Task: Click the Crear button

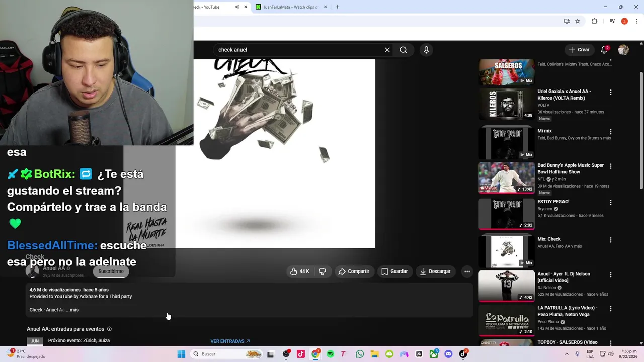Action: tap(579, 50)
